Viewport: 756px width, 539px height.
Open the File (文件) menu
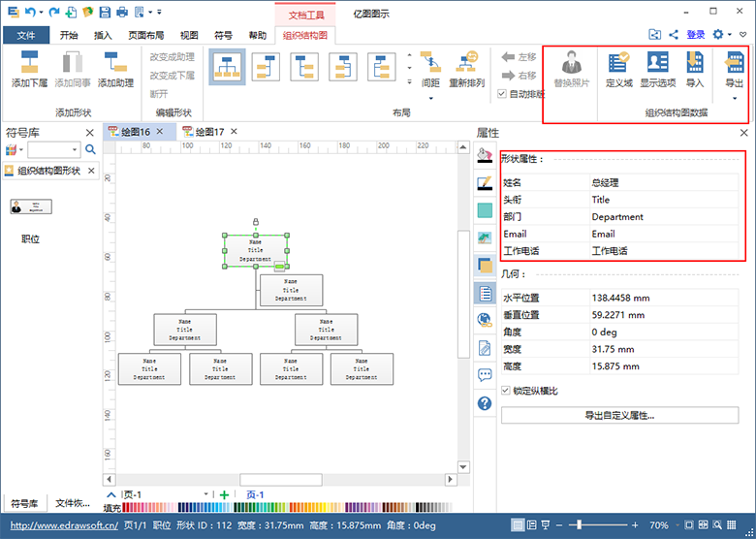26,35
